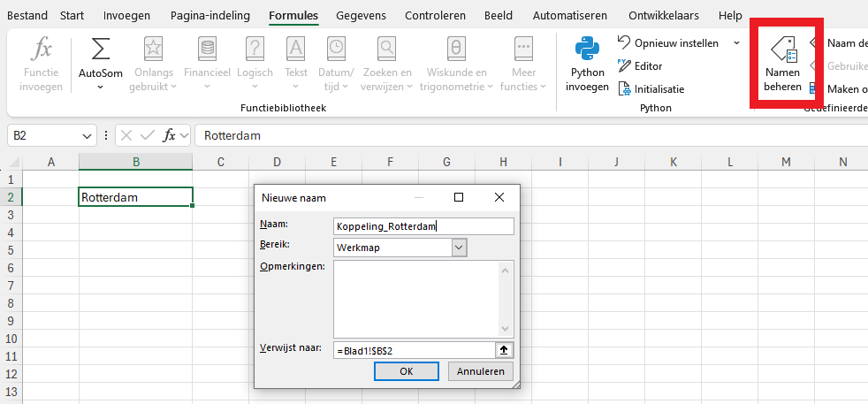This screenshot has height=404, width=868.
Task: Switch to the Controleren tab
Action: [x=435, y=16]
